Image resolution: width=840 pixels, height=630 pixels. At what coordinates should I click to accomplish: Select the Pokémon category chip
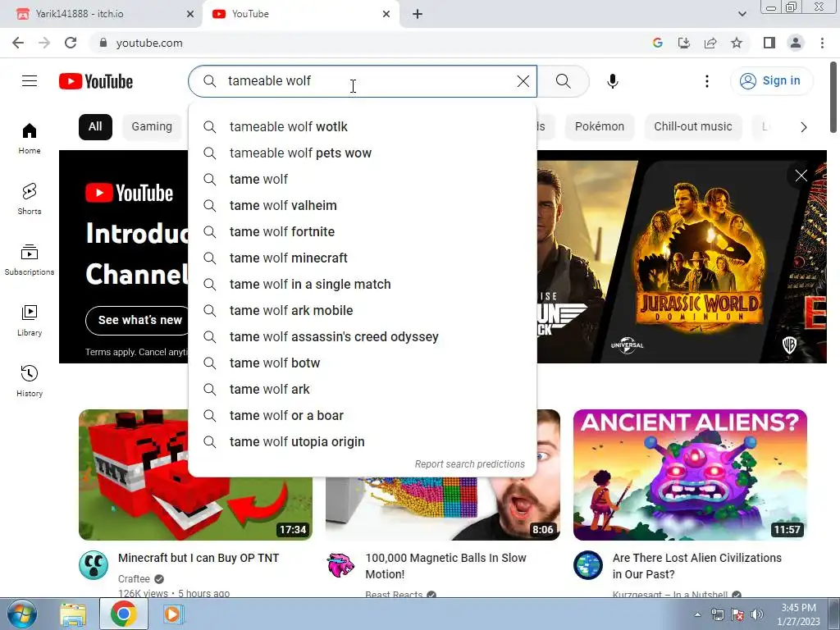pos(600,127)
